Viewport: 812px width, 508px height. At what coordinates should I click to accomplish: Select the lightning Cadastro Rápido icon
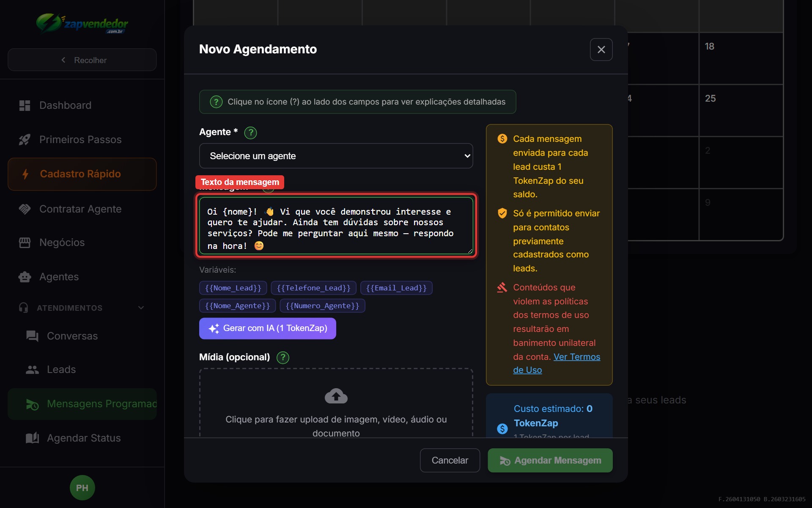pos(25,174)
